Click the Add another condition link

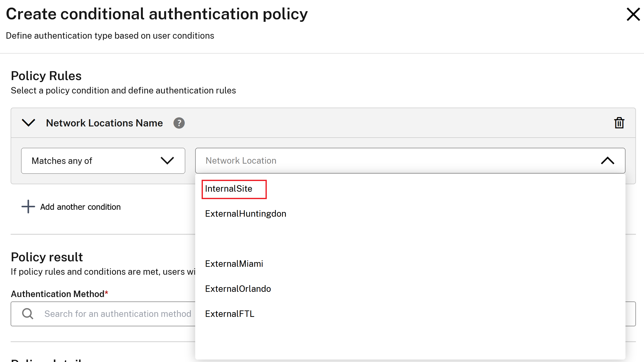[80, 207]
